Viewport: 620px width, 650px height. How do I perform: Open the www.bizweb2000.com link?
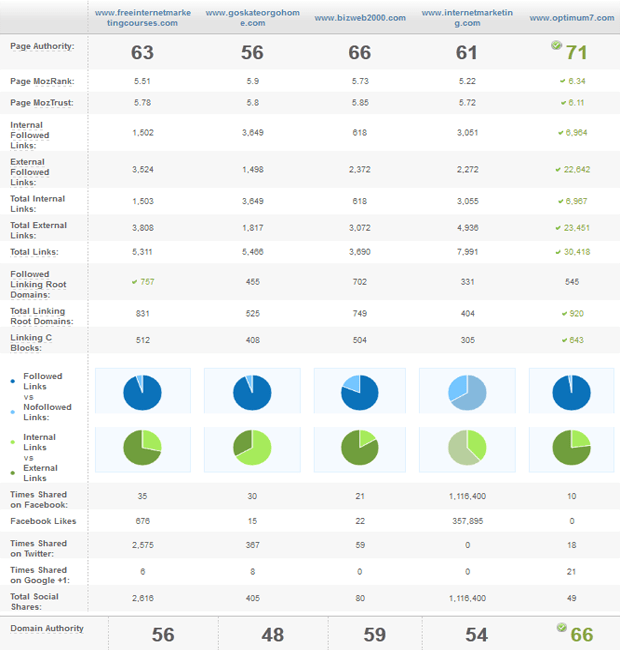point(360,18)
